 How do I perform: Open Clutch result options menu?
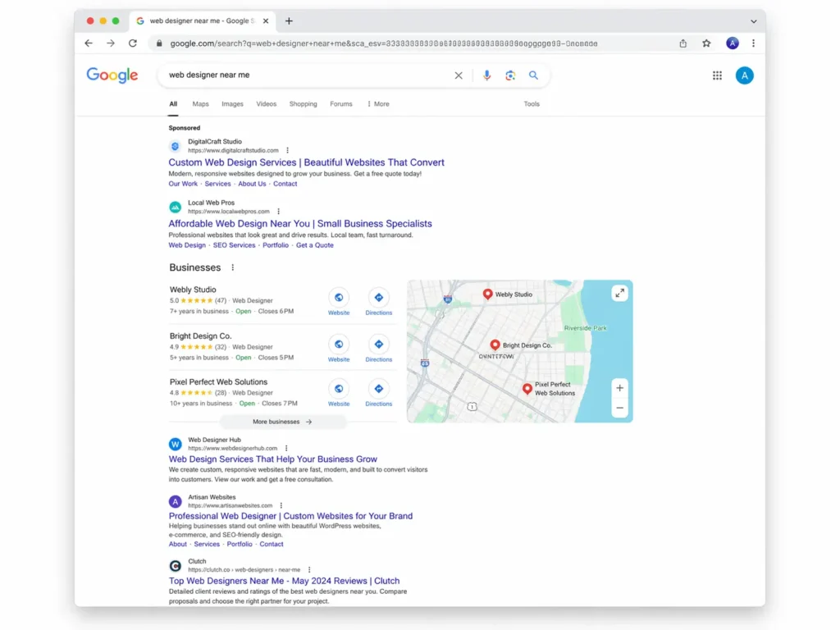click(x=309, y=569)
